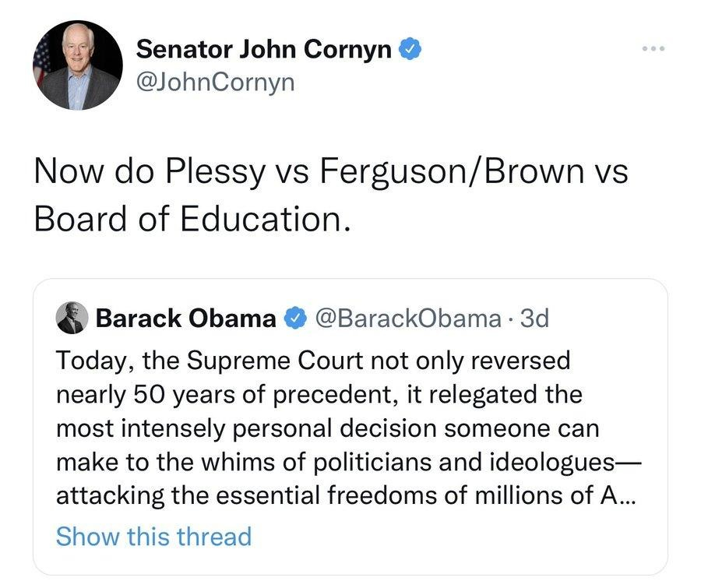Image resolution: width=701 pixels, height=588 pixels.
Task: Open the Barack Obama name in quoted tweet
Action: coord(185,318)
